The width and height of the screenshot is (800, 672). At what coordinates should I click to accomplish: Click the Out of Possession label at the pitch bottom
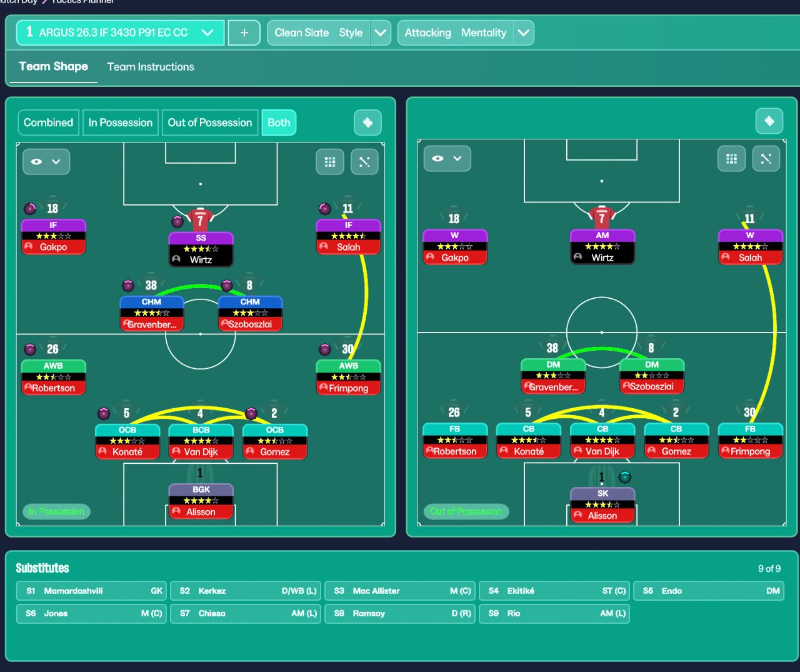tap(466, 511)
